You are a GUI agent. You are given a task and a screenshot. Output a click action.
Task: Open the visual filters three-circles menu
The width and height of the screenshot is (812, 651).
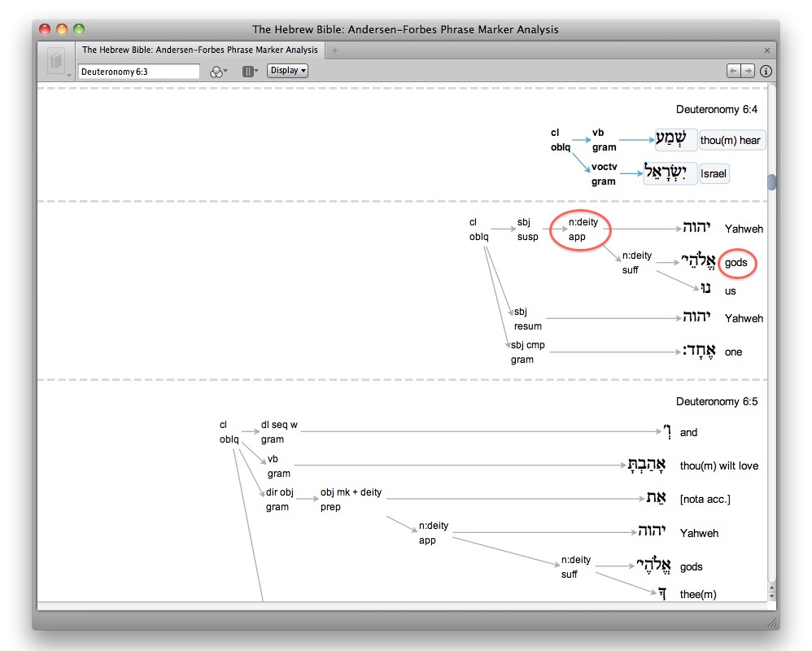(x=218, y=72)
